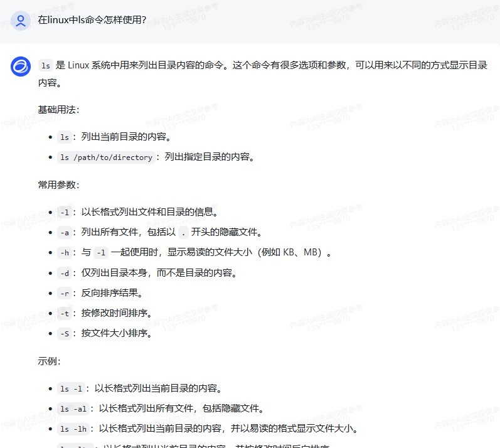
Task: Click the text "以长格式列出所有文件,包括隐藏文件。"
Action: (x=181, y=408)
